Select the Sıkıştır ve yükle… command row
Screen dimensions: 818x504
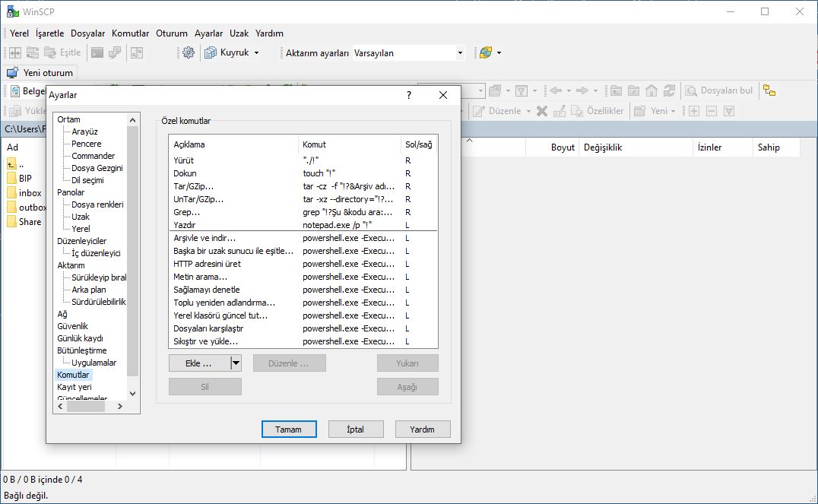click(303, 341)
